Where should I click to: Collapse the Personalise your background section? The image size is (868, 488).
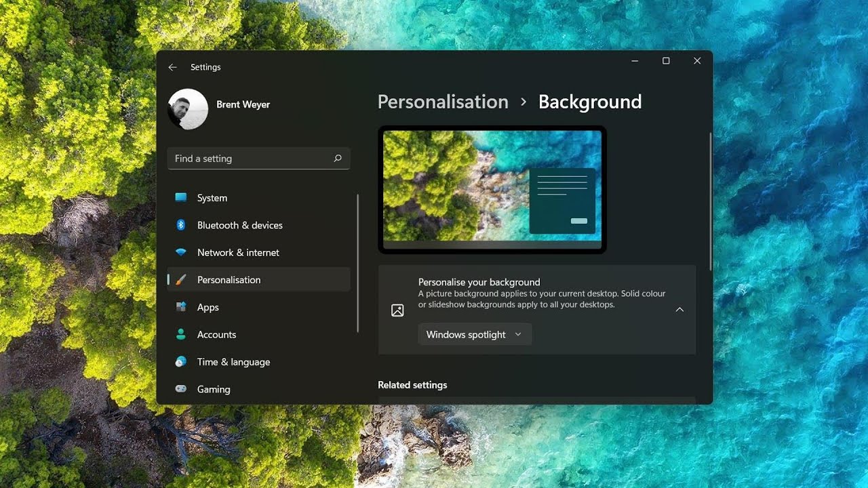click(679, 310)
